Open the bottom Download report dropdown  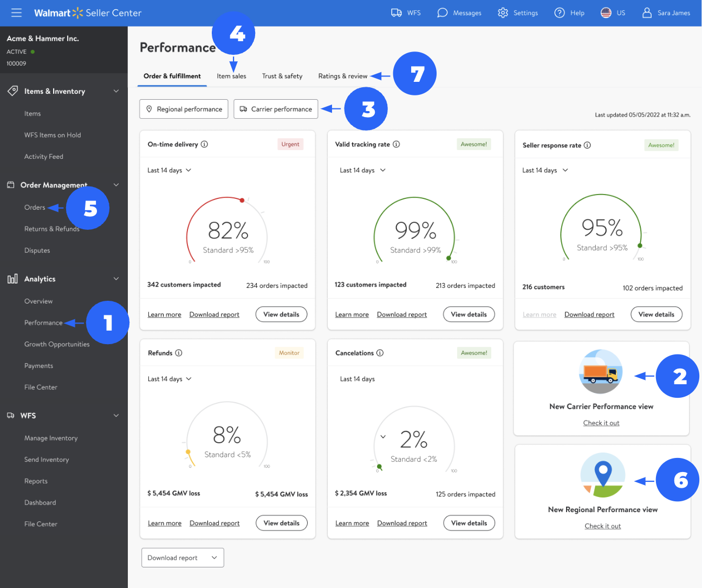183,558
